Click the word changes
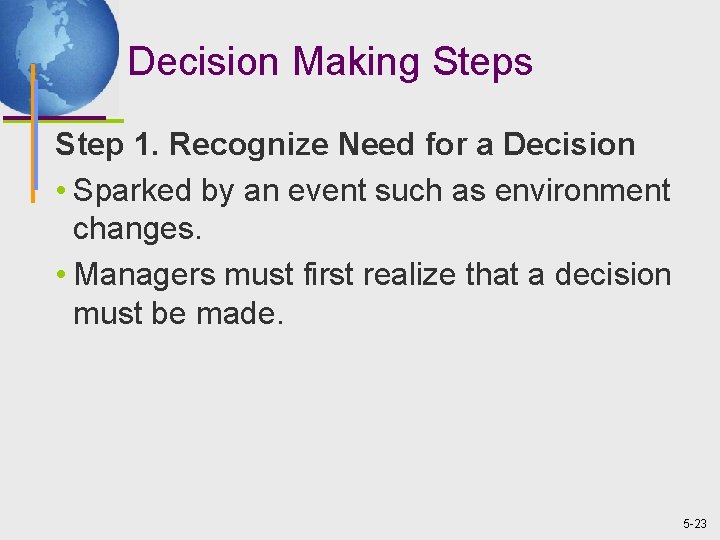 coord(137,230)
